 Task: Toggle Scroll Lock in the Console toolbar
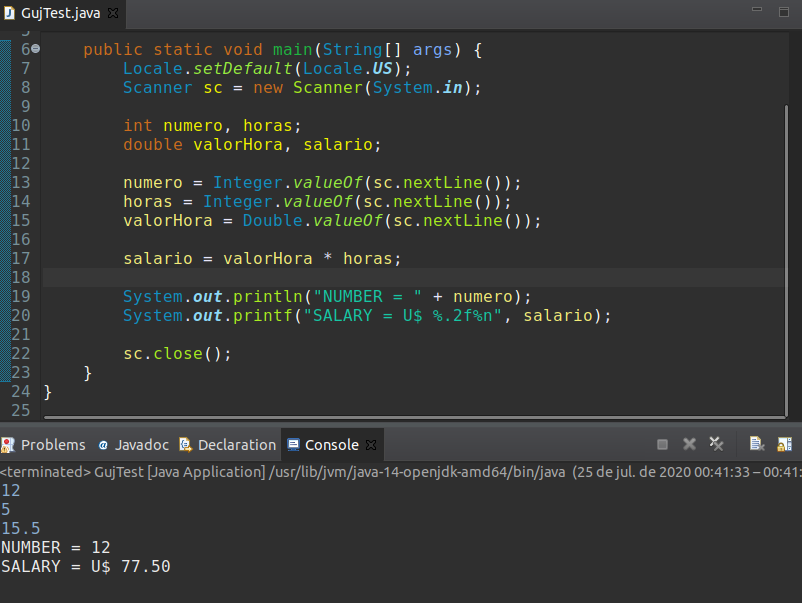(784, 444)
